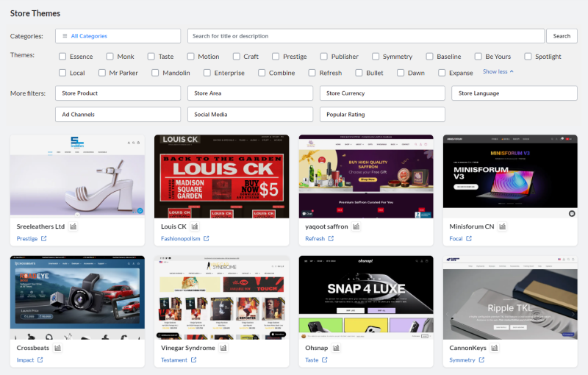The width and height of the screenshot is (588, 375).
Task: Open analytics chart icon beside Ohsnap
Action: (x=337, y=348)
